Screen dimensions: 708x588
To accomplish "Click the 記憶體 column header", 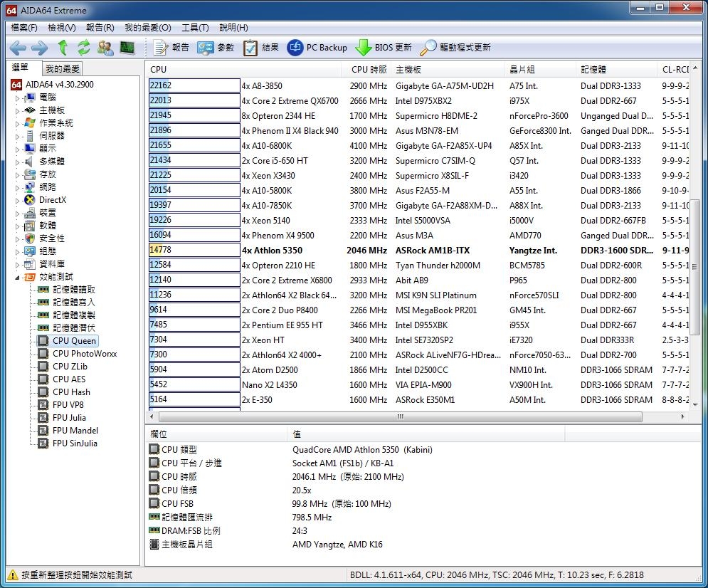I will pos(617,70).
